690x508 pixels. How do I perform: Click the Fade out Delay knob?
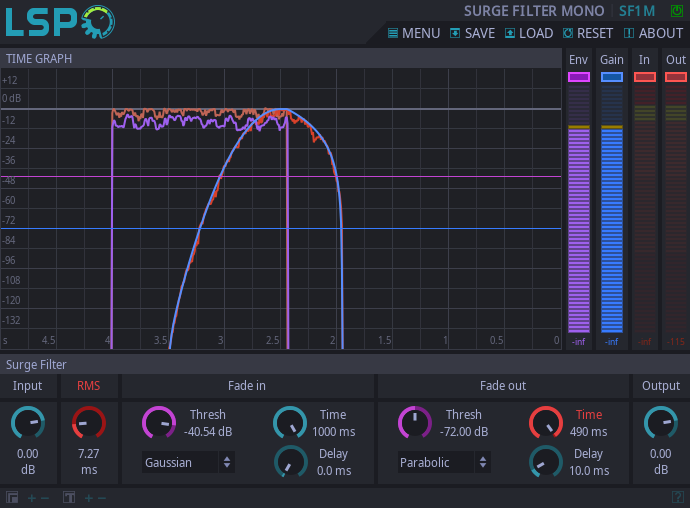point(546,462)
